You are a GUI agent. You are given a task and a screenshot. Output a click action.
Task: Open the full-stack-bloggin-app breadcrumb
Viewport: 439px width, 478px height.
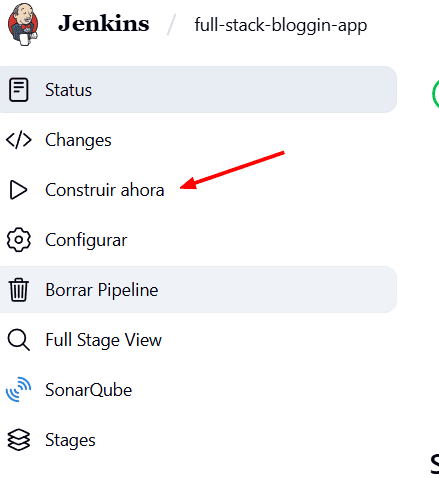pos(281,25)
